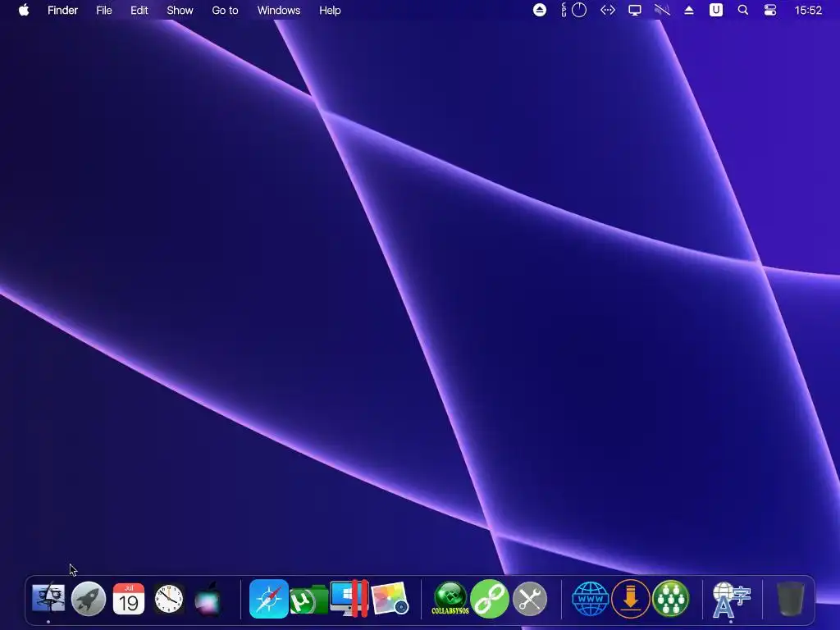Open the blue WWW globe icon
840x630 pixels.
(591, 598)
